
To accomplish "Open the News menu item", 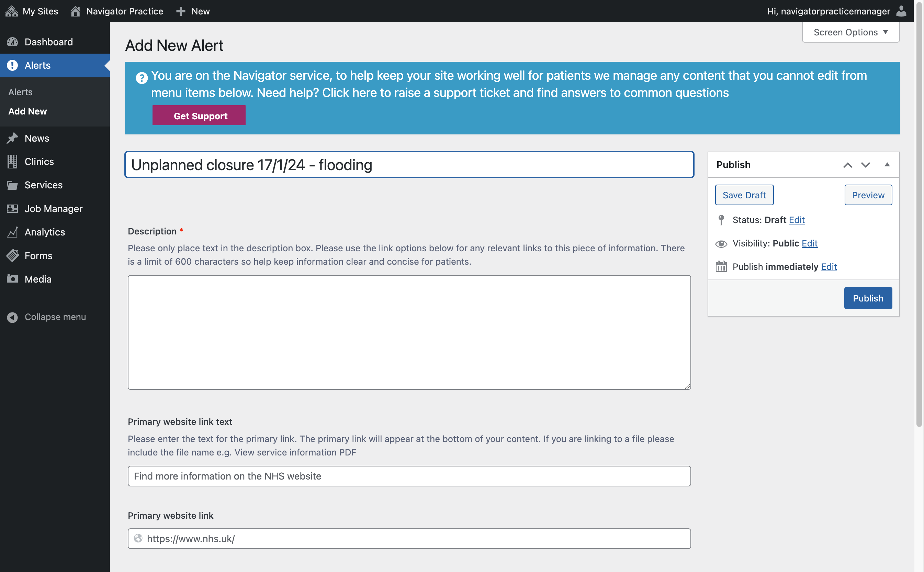I will [37, 138].
